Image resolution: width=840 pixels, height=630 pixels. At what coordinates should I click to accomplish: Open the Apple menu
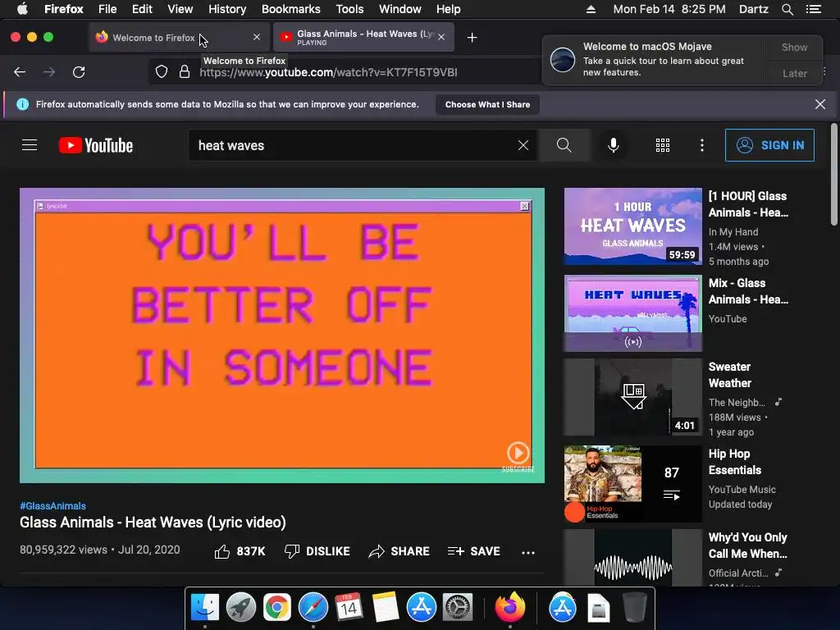[x=22, y=8]
